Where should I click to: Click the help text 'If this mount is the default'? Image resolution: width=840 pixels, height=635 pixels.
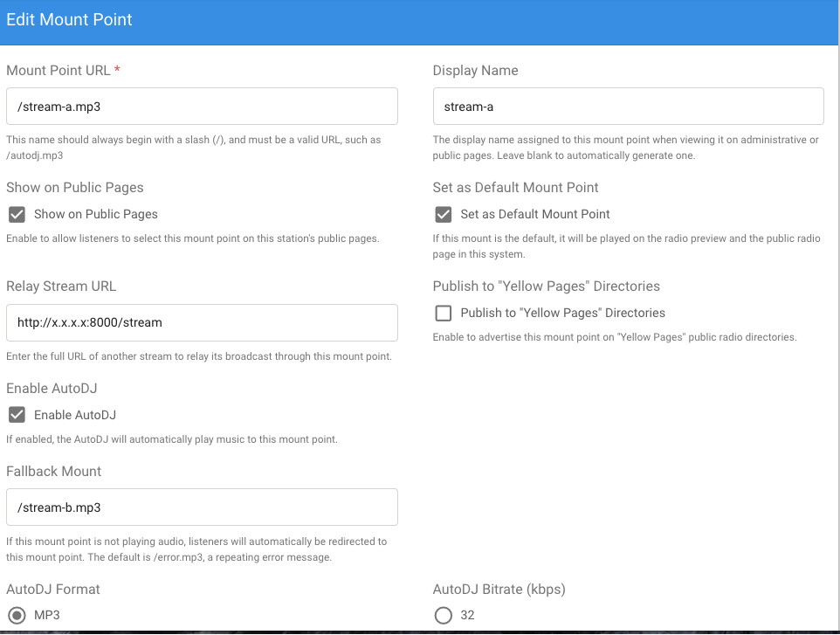[x=626, y=246]
